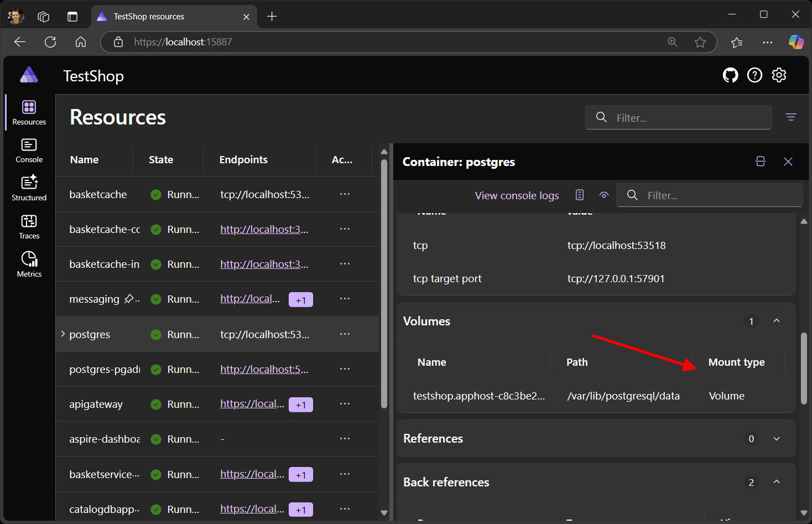Collapse the Back references section

[x=777, y=482]
